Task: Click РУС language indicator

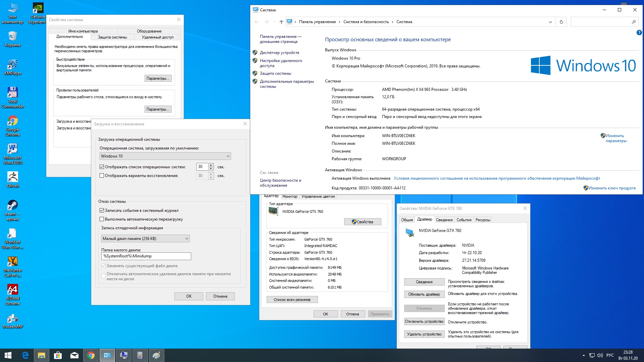Action: point(610,355)
